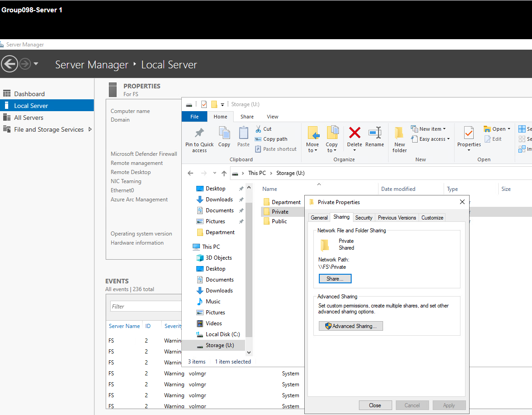The height and width of the screenshot is (415, 532).
Task: Switch to Security tab in Private Properties
Action: (364, 218)
